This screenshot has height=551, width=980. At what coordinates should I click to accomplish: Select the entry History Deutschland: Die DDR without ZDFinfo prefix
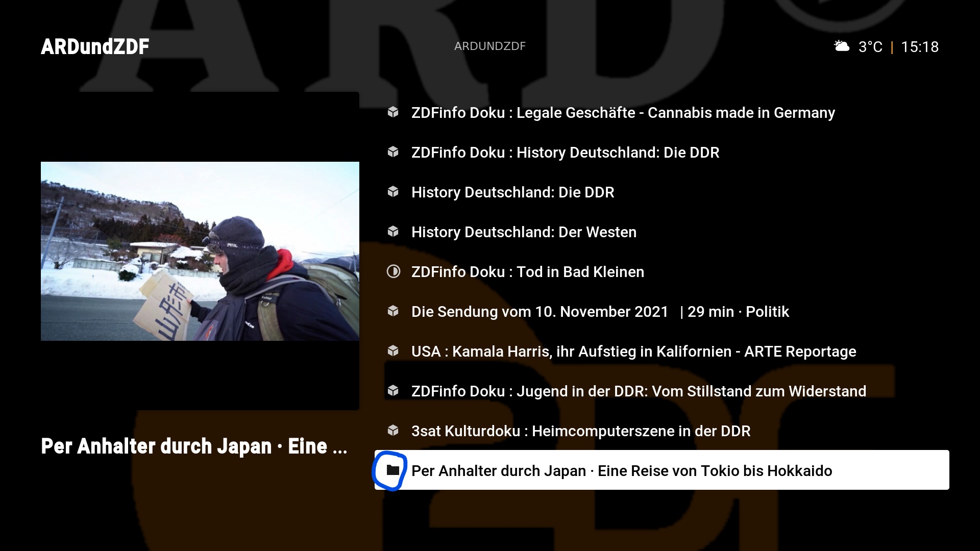pos(662,192)
